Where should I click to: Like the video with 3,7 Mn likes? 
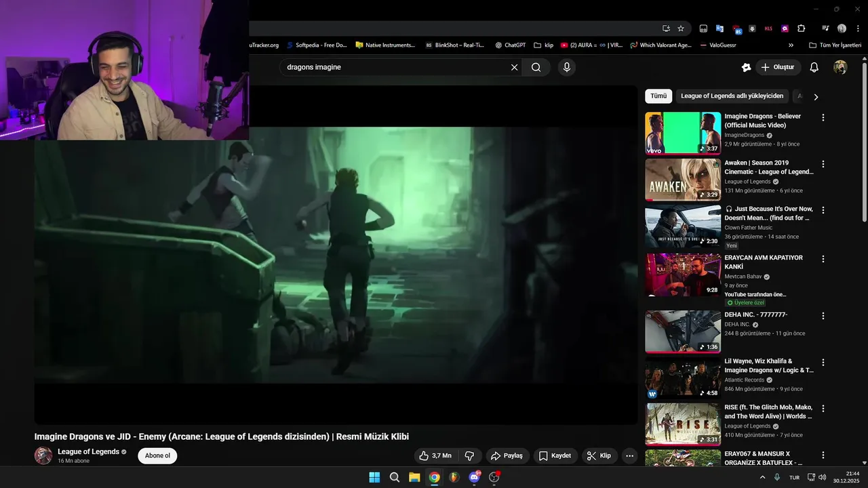tap(435, 455)
